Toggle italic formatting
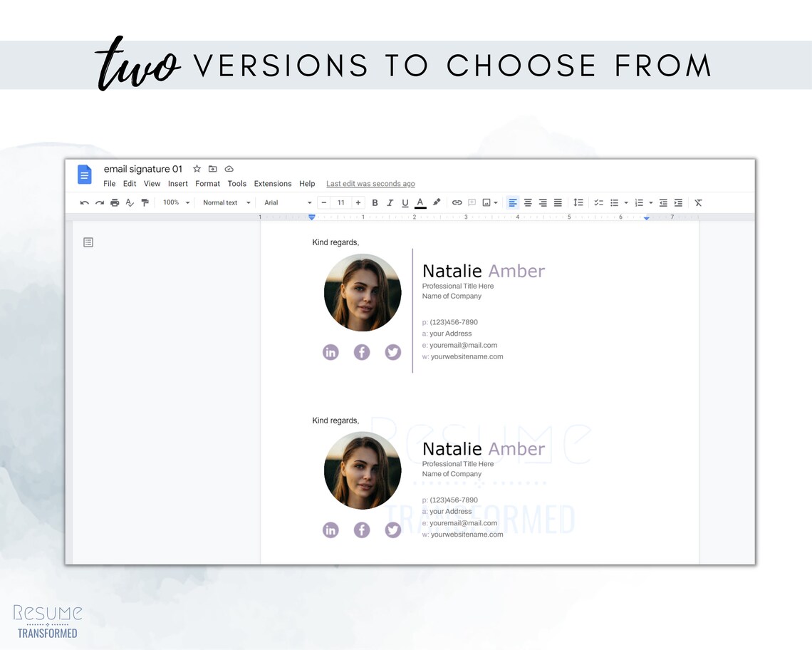This screenshot has width=812, height=650. 390,202
